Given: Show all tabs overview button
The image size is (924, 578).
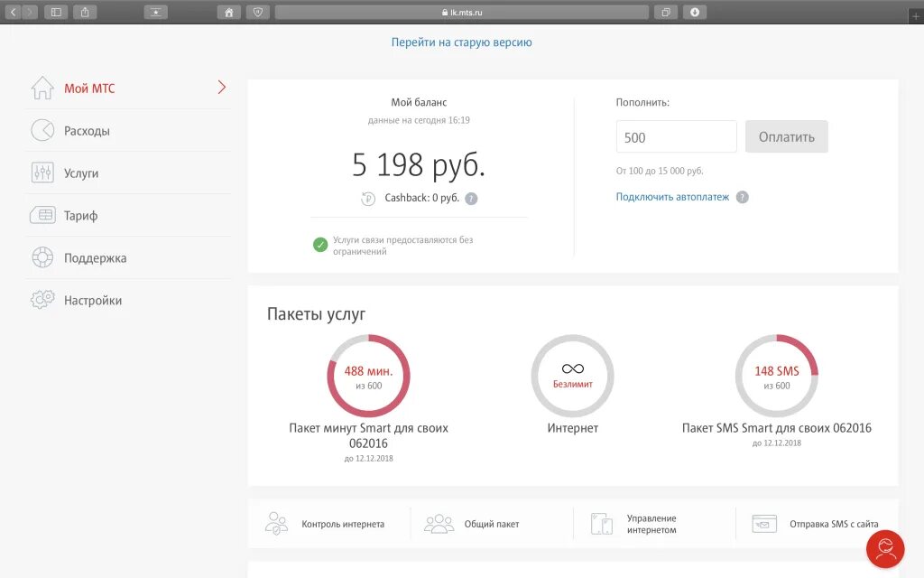Looking at the screenshot, I should click(666, 12).
